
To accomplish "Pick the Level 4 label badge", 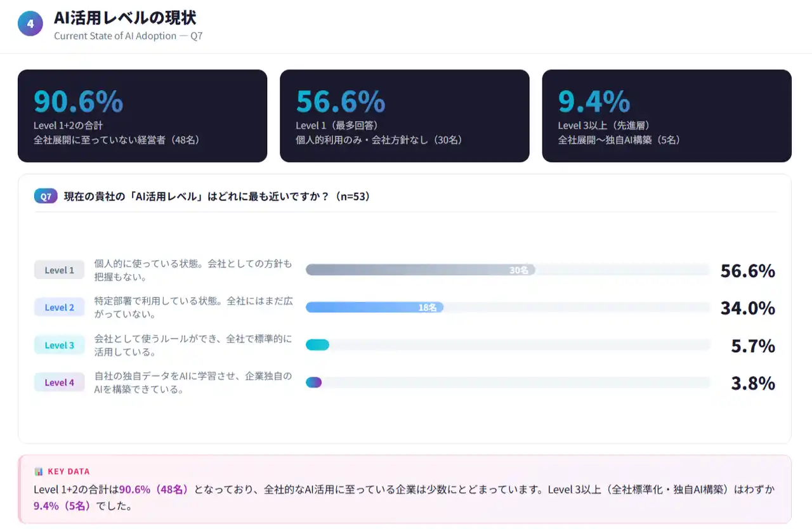I will [59, 382].
